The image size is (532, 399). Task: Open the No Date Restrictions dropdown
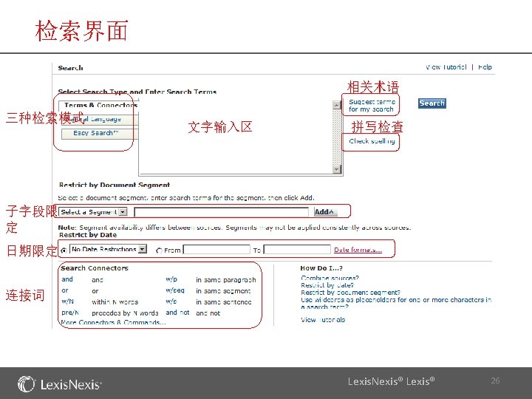[x=108, y=250]
